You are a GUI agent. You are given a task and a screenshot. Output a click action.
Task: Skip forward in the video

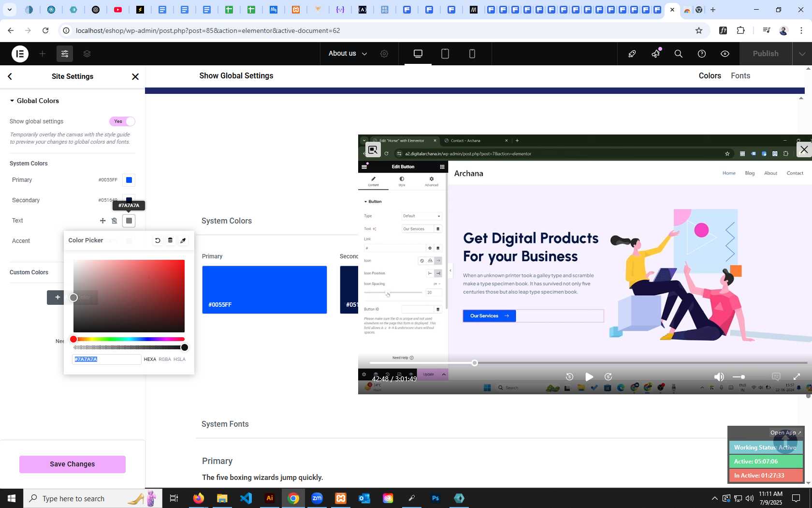609,377
